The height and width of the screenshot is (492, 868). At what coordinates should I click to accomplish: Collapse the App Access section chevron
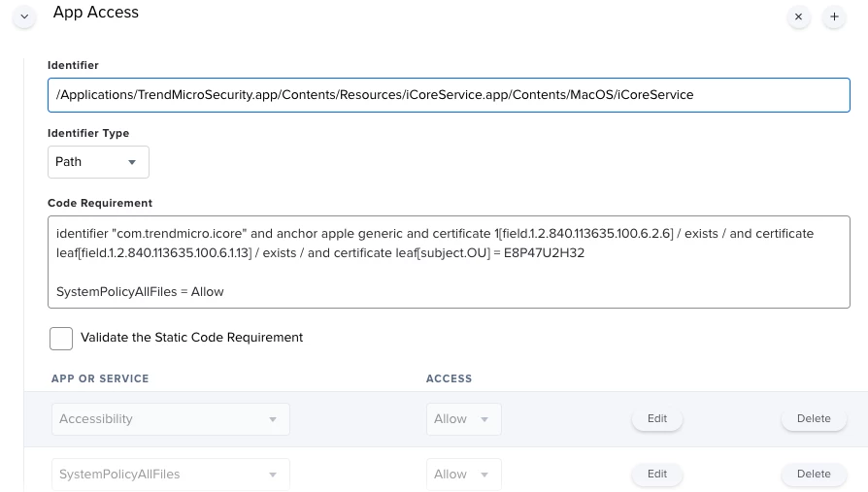click(24, 16)
